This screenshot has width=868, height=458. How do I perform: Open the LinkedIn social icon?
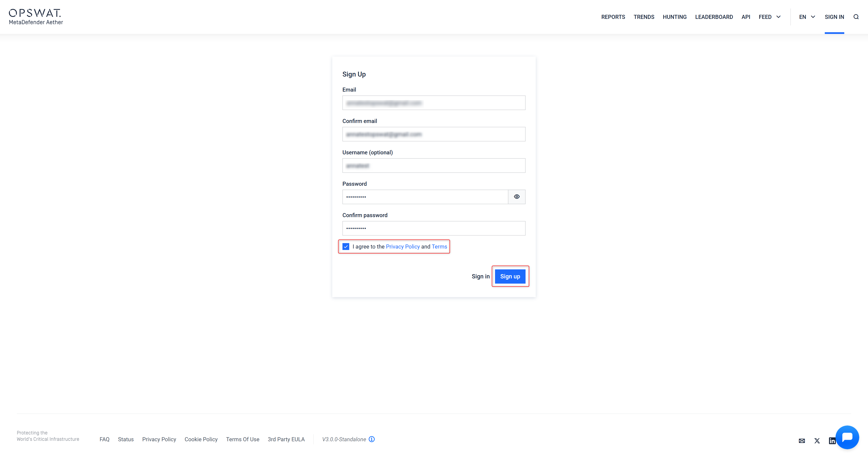click(x=832, y=441)
